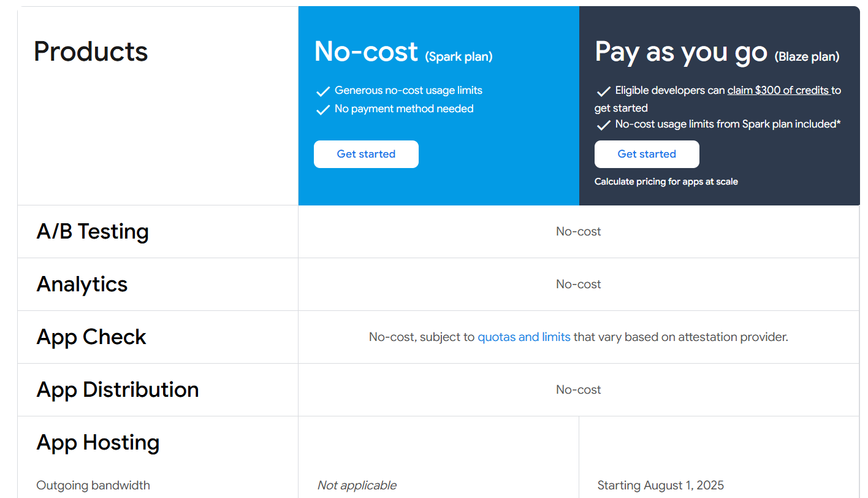Click checkmark beside "Generous no-cost usage limits"

(x=322, y=90)
